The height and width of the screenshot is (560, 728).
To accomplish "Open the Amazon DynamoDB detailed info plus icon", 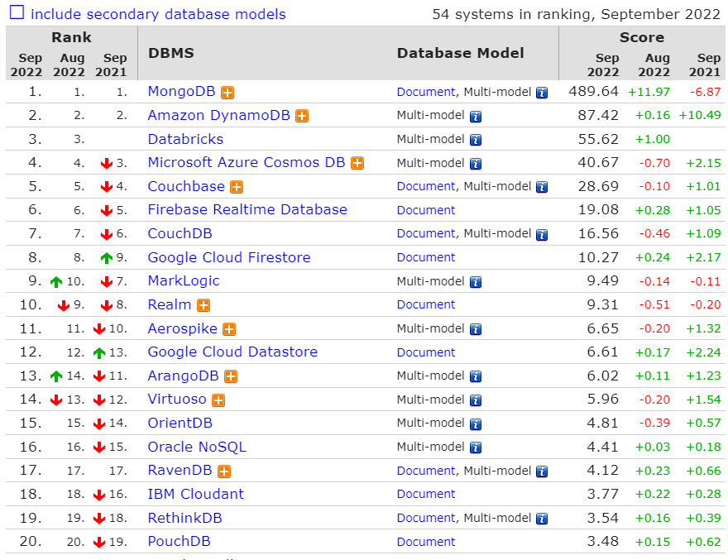I will click(302, 116).
